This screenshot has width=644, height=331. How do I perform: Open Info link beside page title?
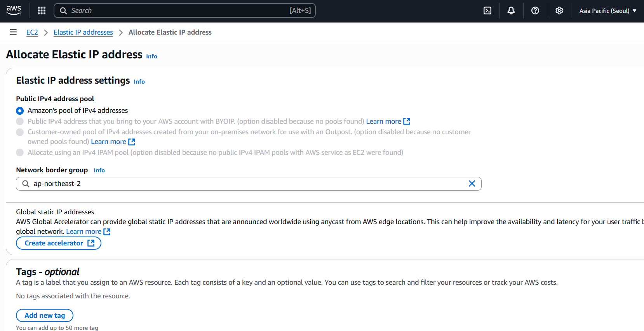point(151,56)
